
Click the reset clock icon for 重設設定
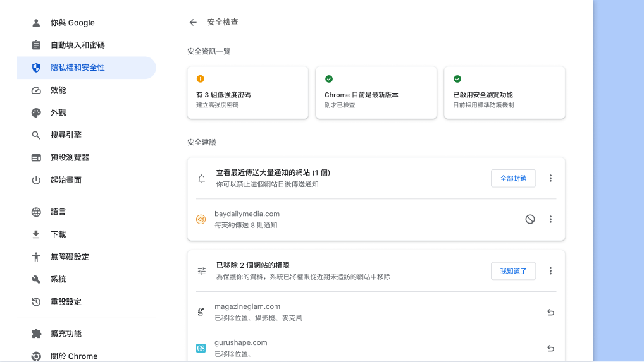click(x=36, y=302)
